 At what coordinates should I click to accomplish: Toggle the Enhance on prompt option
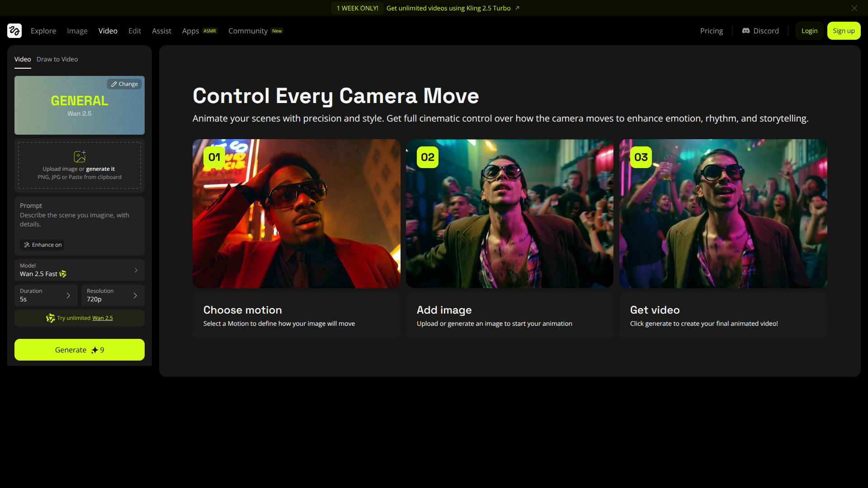(42, 245)
